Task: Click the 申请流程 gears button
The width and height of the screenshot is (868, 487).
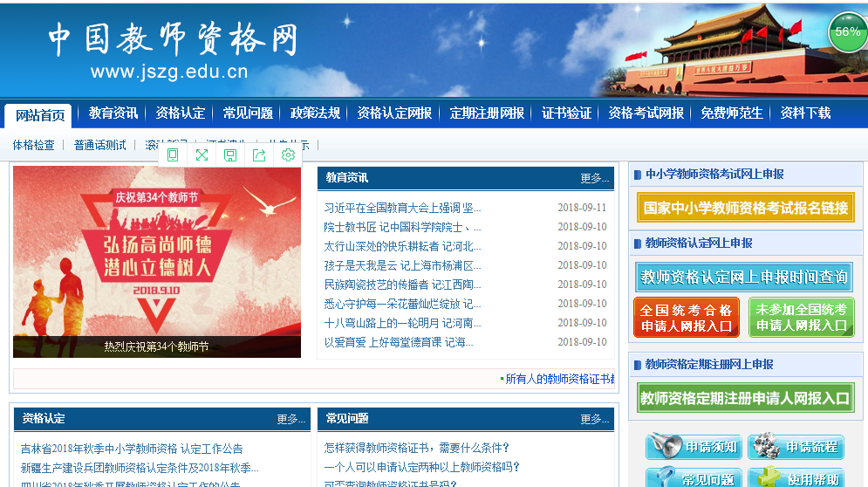Action: click(795, 447)
